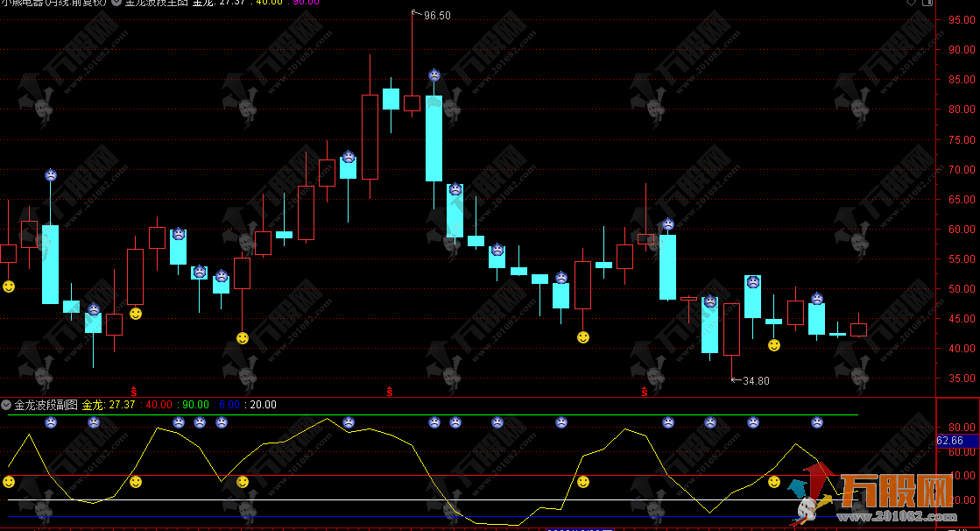This screenshot has width=980, height=531.
Task: Click the red candle with the 34.80 low
Action: click(x=732, y=329)
